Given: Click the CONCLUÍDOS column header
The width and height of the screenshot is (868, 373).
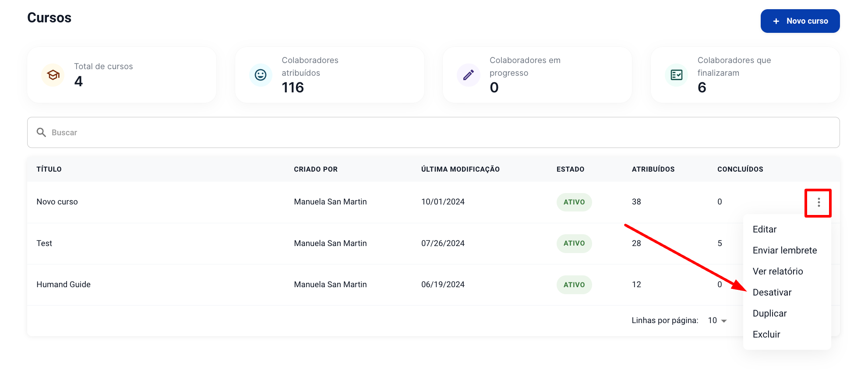Looking at the screenshot, I should [x=740, y=169].
